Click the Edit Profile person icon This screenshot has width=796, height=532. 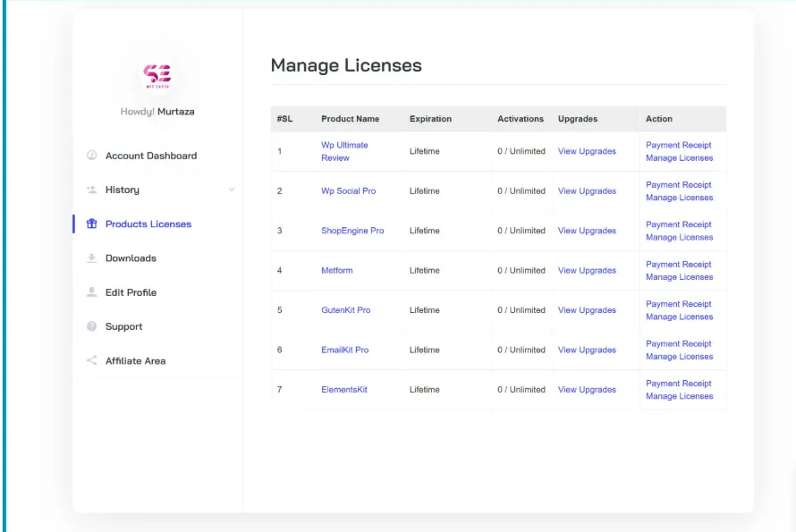point(91,291)
